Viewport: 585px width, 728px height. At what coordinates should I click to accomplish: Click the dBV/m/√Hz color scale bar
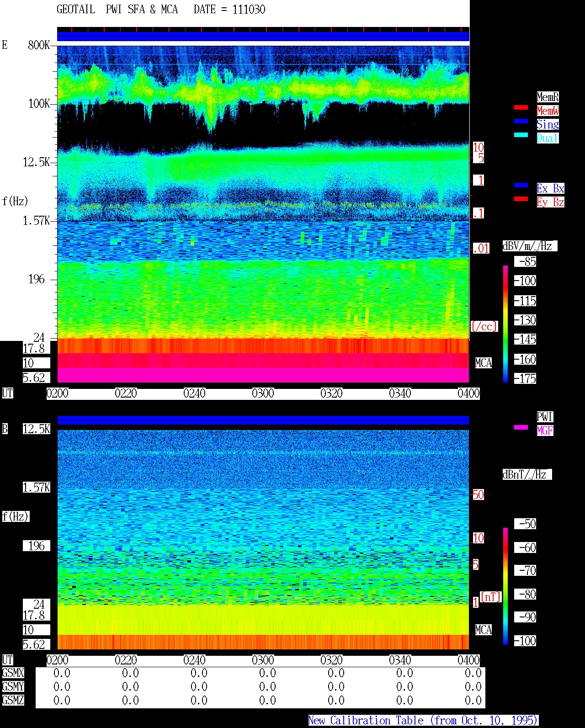click(x=505, y=324)
